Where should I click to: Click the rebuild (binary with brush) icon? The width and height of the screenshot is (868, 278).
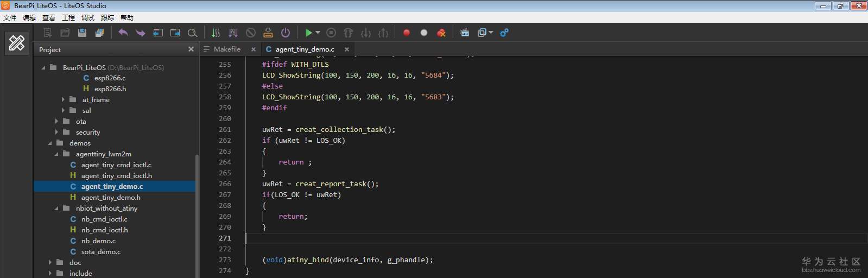click(233, 33)
